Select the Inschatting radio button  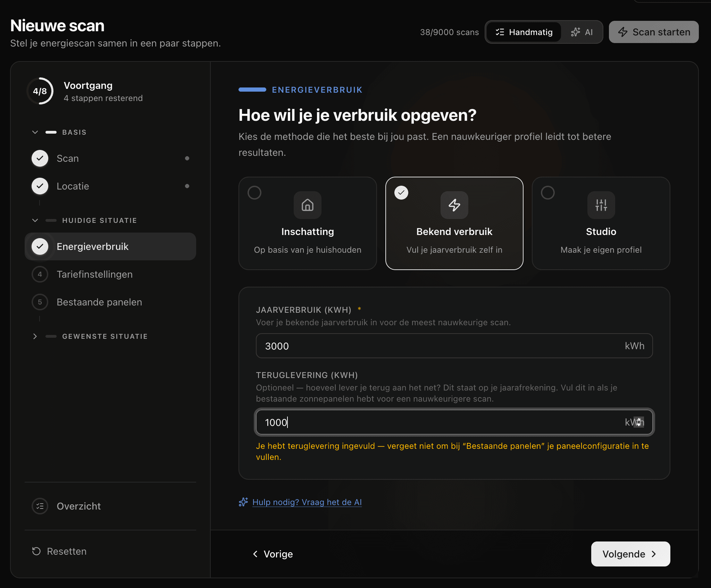[x=254, y=193]
